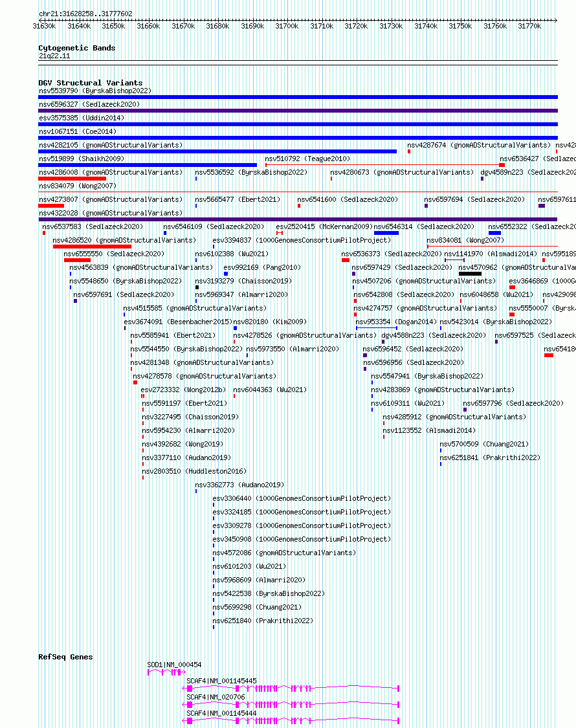This screenshot has width=576, height=728.
Task: Select esv2723332 (Wong2012b) label
Action: 184,390
